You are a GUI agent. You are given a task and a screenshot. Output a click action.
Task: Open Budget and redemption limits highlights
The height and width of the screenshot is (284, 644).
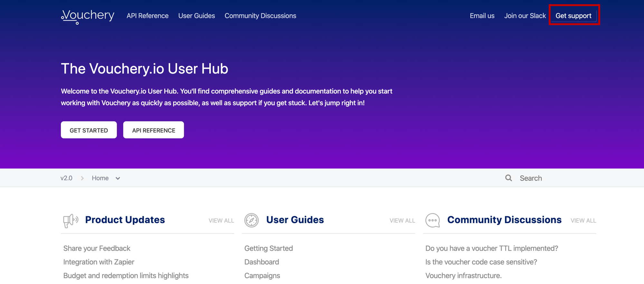pos(126,276)
